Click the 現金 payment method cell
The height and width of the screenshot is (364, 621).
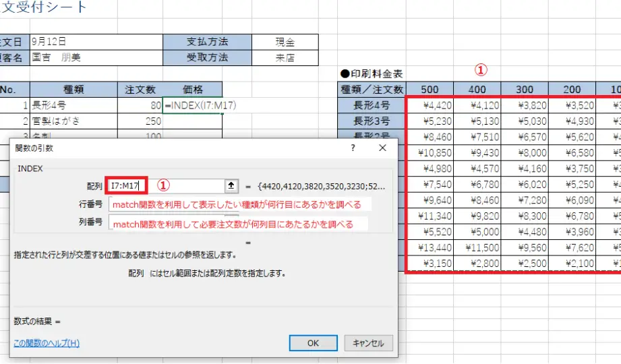285,42
